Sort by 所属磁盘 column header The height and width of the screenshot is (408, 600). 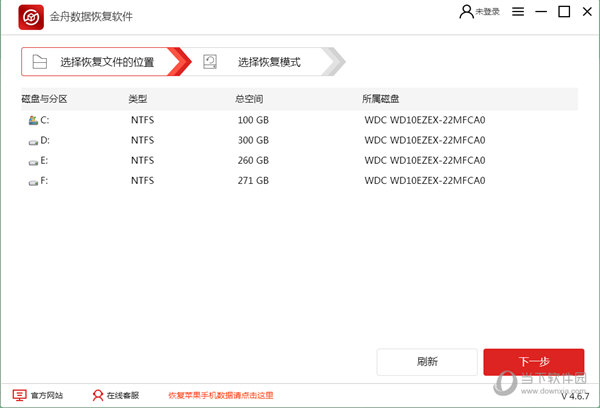click(x=381, y=99)
